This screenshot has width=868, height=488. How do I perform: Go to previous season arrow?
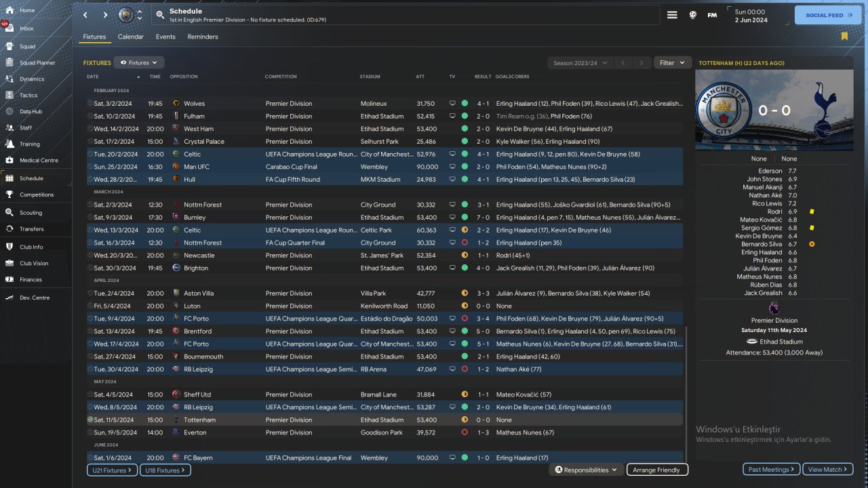tap(623, 62)
